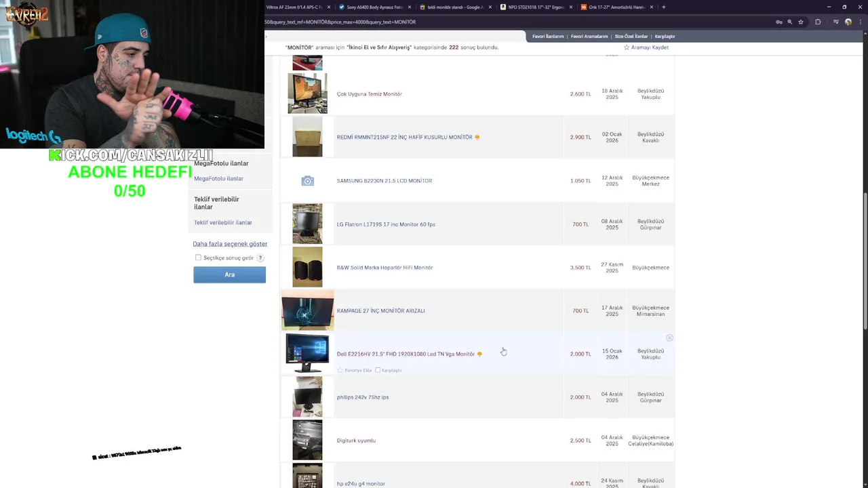Click the hand badge icon beside Dell title
The height and width of the screenshot is (488, 868).
(479, 354)
